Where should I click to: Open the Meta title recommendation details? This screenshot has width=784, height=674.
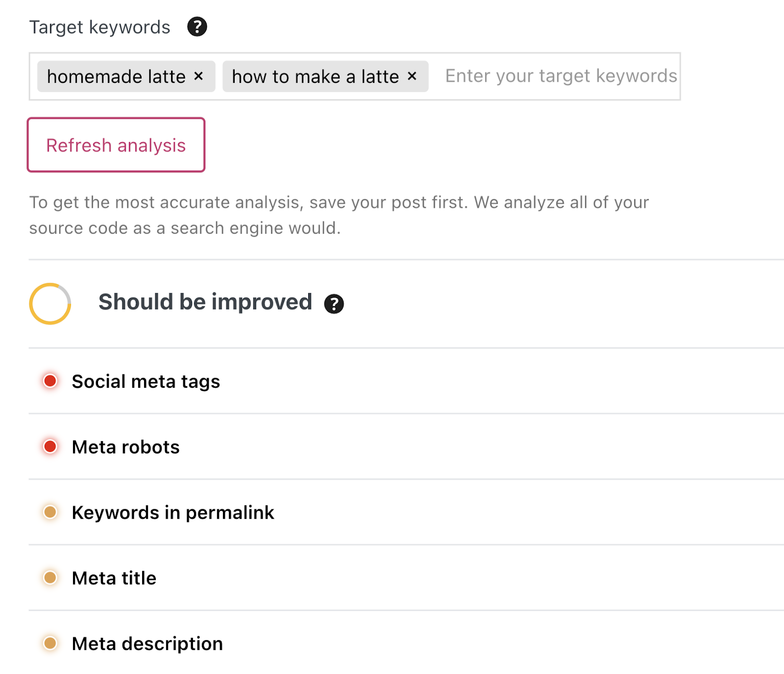(114, 578)
